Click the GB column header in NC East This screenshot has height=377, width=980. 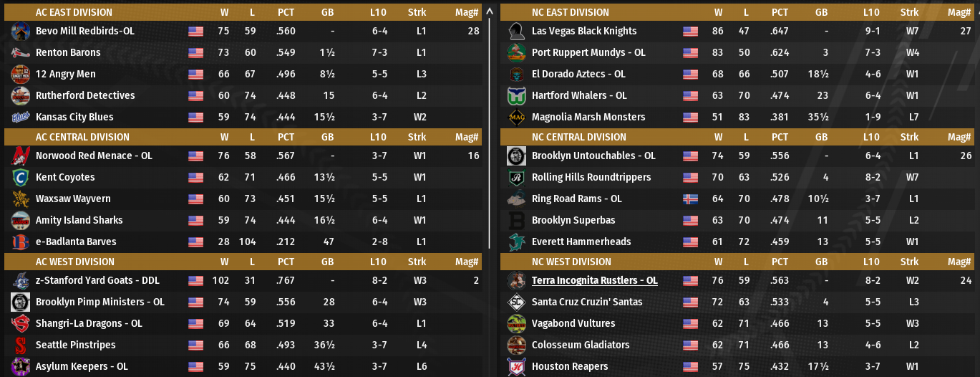[x=820, y=12]
